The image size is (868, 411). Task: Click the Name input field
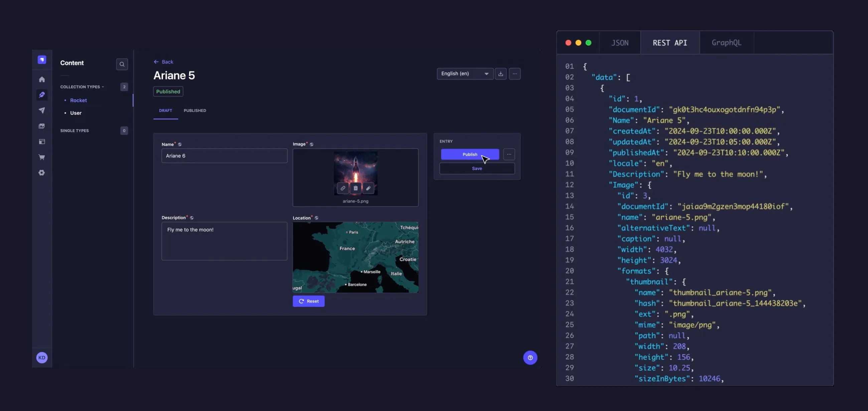[x=225, y=156]
